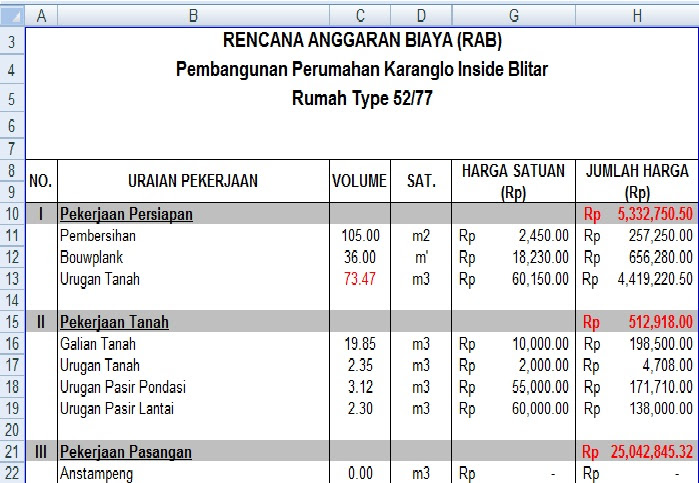Image resolution: width=699 pixels, height=483 pixels.
Task: Click the 'URAIAN PEKERJAAN' header cell
Action: click(193, 181)
